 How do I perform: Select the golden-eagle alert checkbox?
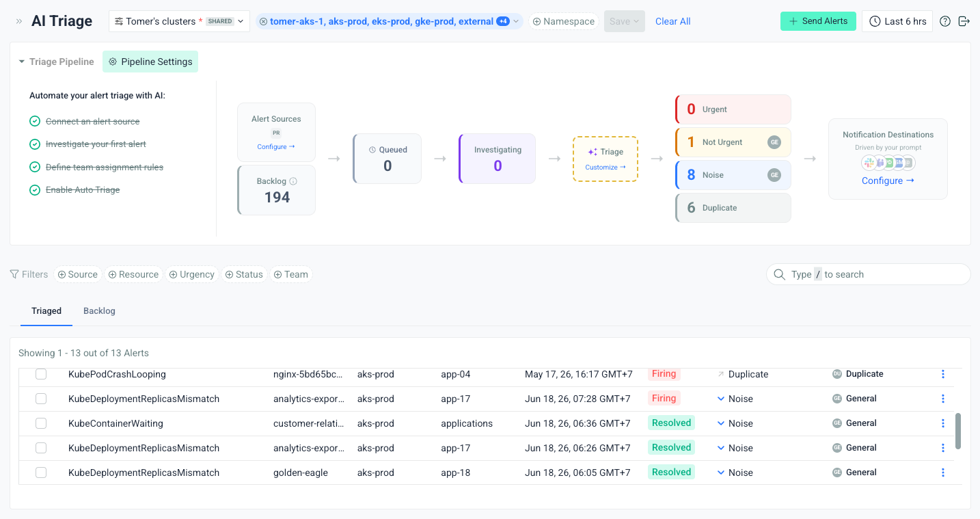click(x=41, y=473)
